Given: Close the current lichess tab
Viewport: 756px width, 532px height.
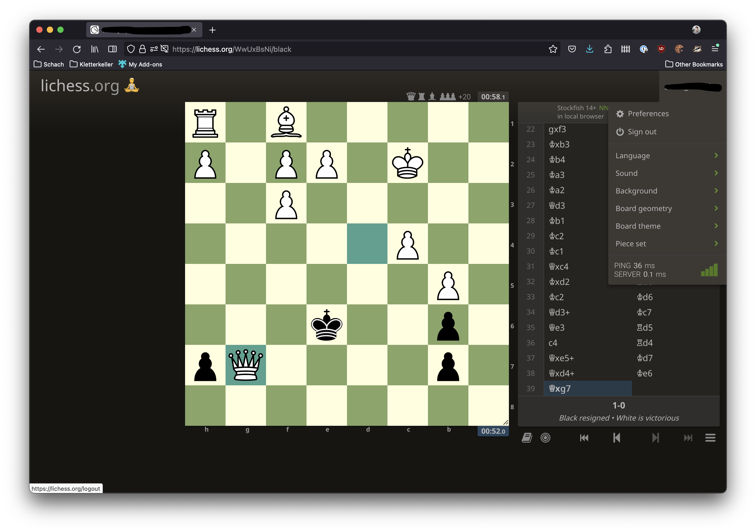Looking at the screenshot, I should pyautogui.click(x=194, y=30).
